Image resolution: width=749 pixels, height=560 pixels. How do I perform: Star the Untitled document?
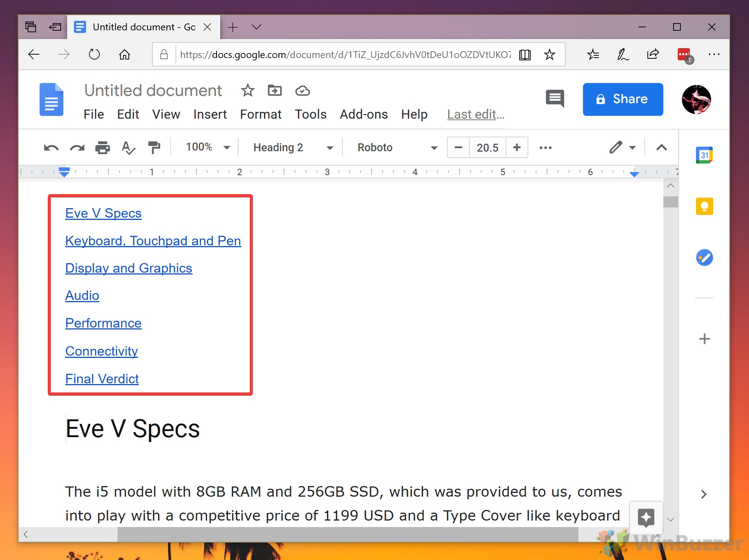pos(248,91)
